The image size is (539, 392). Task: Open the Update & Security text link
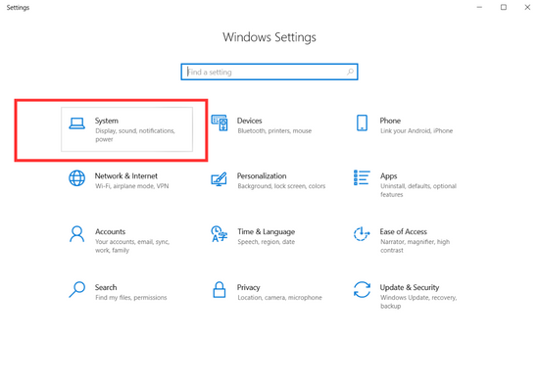click(409, 287)
